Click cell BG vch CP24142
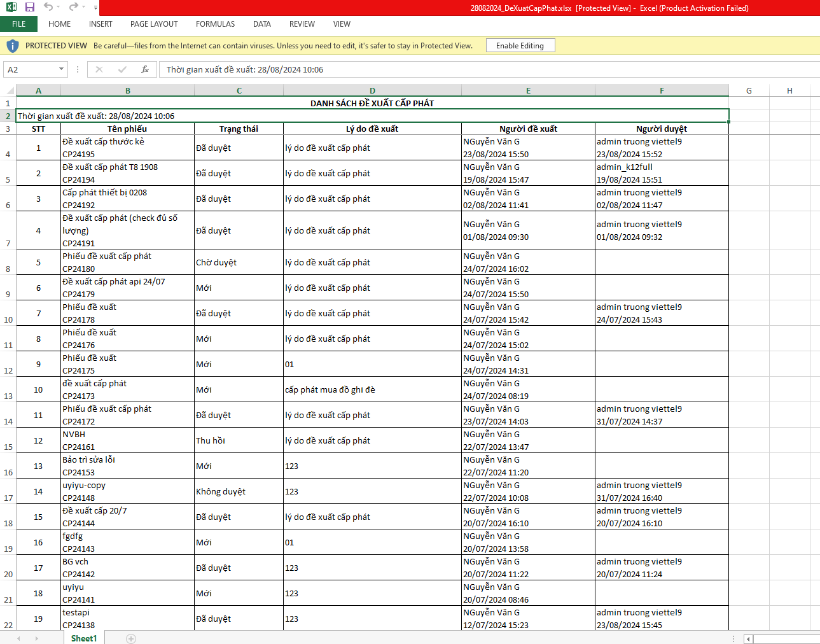 pos(127,568)
